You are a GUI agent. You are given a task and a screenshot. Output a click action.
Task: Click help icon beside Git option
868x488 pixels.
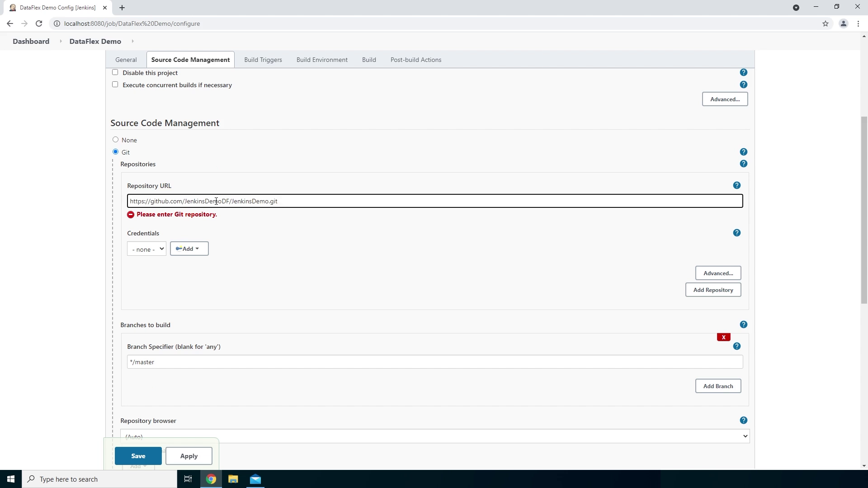(x=744, y=152)
